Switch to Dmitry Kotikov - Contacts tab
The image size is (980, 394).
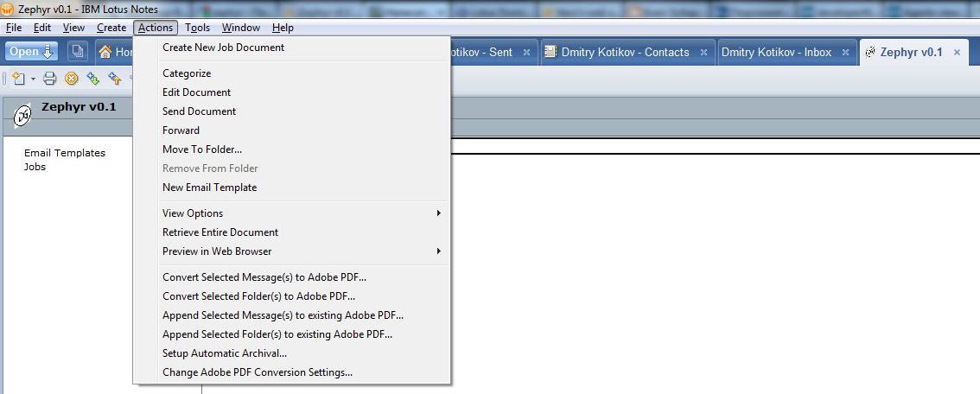pos(624,53)
